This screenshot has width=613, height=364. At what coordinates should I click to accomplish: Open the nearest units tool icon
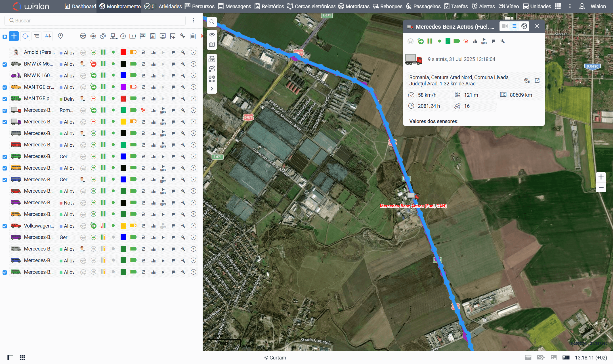(x=212, y=79)
